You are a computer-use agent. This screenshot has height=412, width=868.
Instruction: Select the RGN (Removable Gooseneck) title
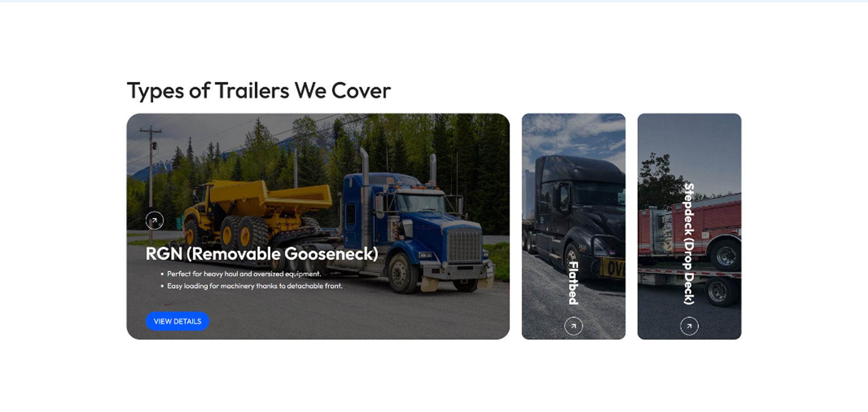[261, 254]
